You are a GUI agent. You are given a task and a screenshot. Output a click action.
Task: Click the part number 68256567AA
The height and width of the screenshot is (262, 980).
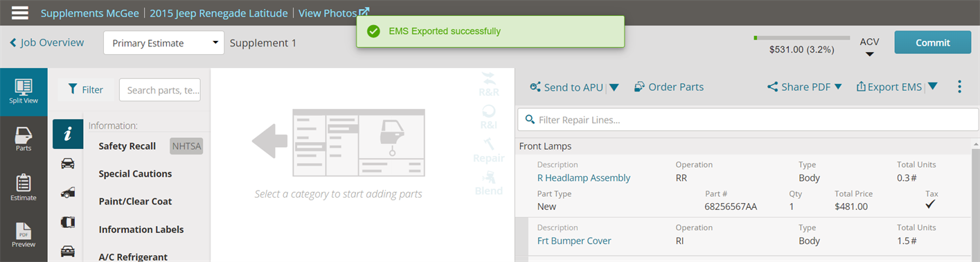pyautogui.click(x=731, y=207)
